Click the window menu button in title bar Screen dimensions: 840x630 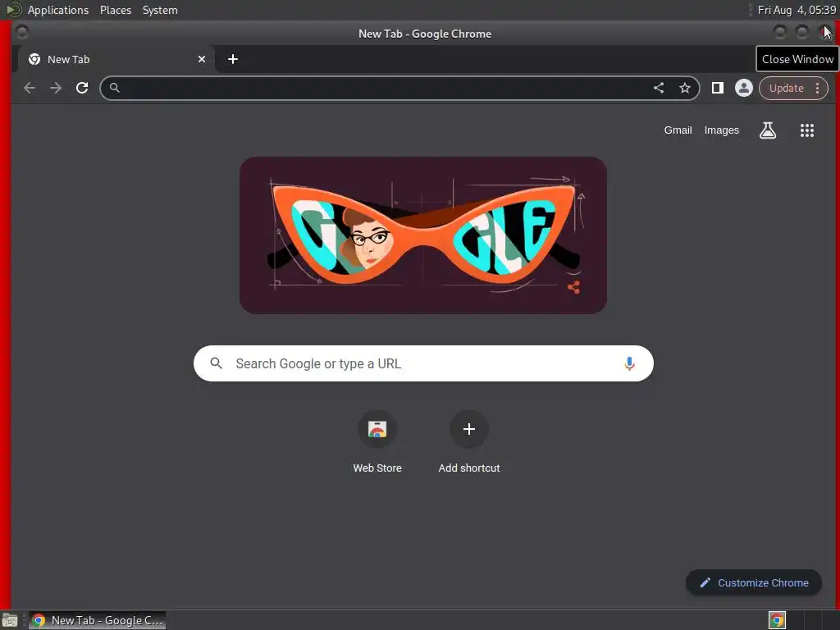22,33
